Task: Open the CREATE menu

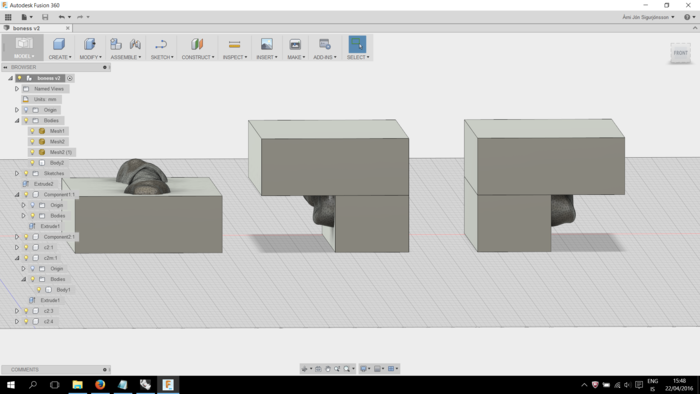Action: (x=60, y=58)
